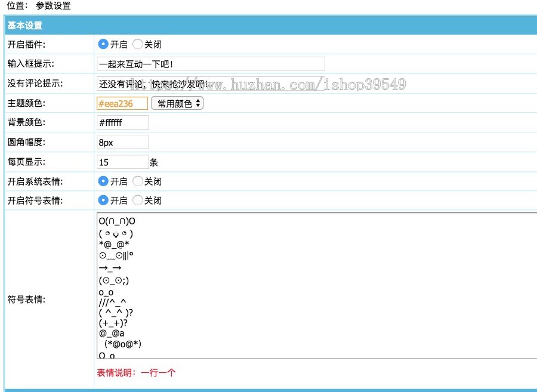Click inside the 符号表情 textarea
This screenshot has width=537, height=392.
coord(317,286)
